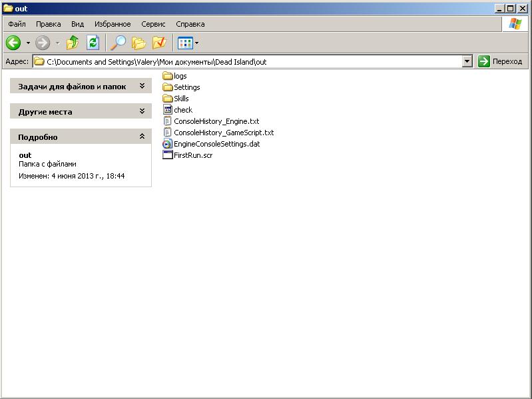Open the Views dropdown arrow
Viewport: 532px width, 399px height.
click(x=197, y=43)
